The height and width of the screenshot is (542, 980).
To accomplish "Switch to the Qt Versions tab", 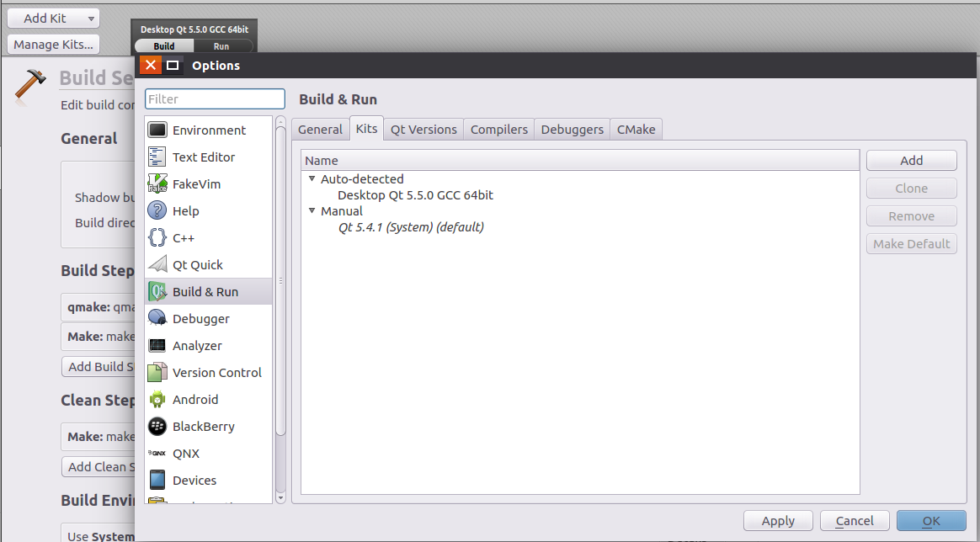I will click(423, 130).
